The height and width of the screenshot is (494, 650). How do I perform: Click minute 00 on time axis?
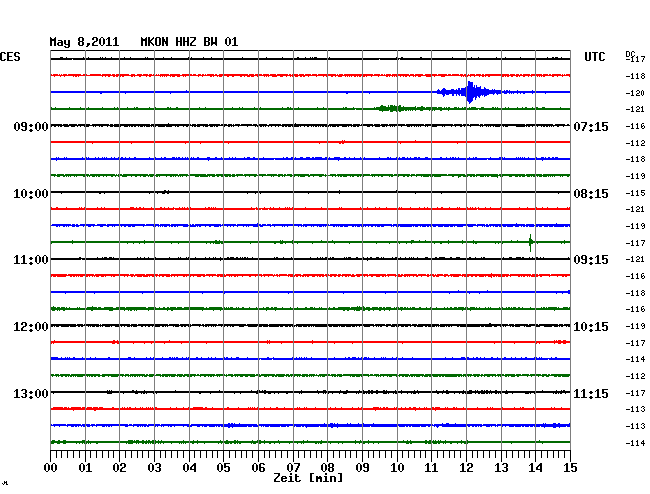[51, 468]
